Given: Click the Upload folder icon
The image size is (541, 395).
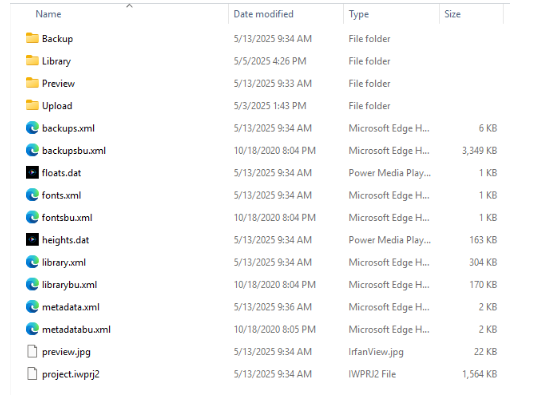Looking at the screenshot, I should tap(32, 105).
